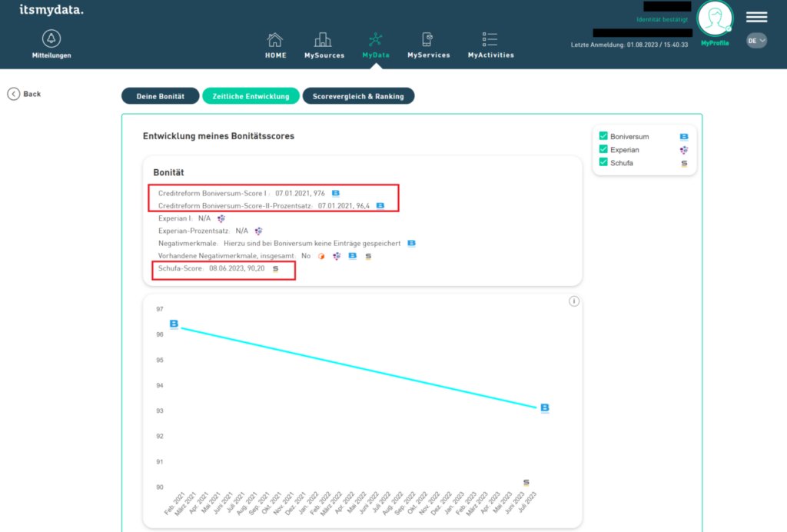787x532 pixels.
Task: Open DE language dropdown
Action: 756,41
